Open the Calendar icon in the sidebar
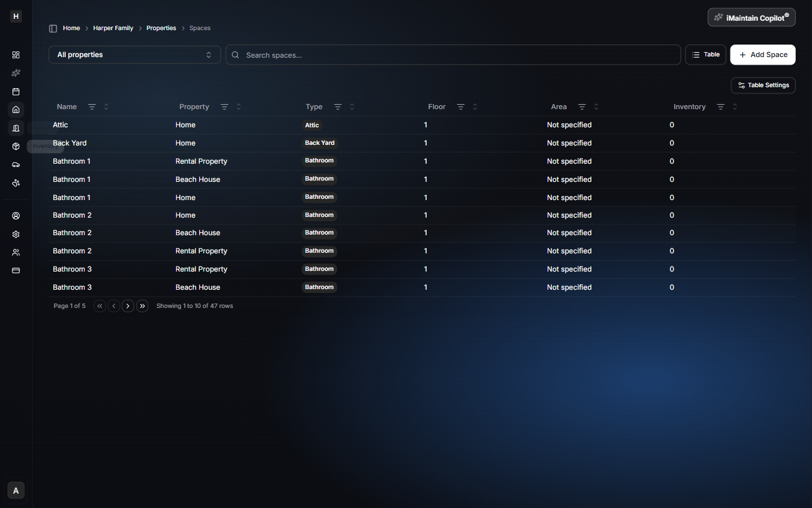Viewport: 812px width, 508px height. click(x=16, y=91)
